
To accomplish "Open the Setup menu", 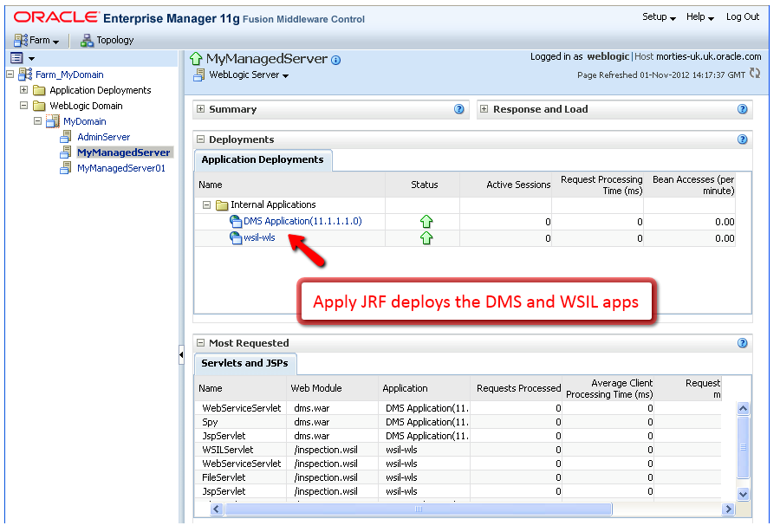I will tap(659, 17).
